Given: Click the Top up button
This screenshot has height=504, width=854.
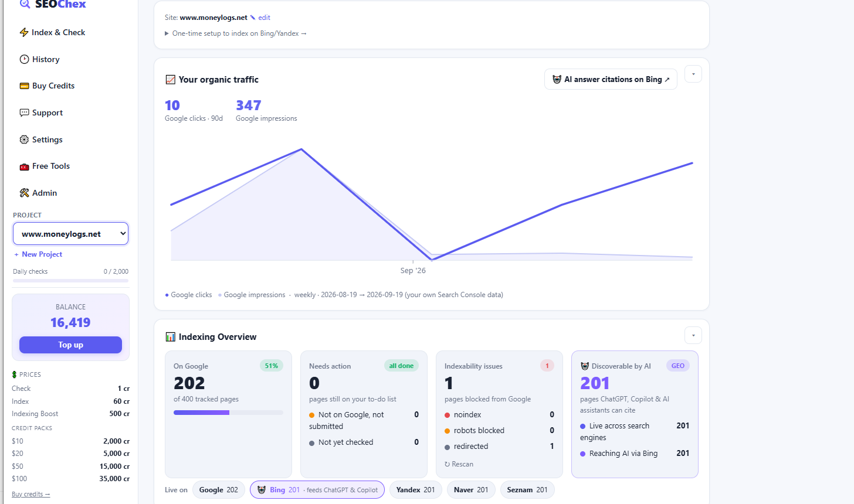Looking at the screenshot, I should pyautogui.click(x=70, y=345).
